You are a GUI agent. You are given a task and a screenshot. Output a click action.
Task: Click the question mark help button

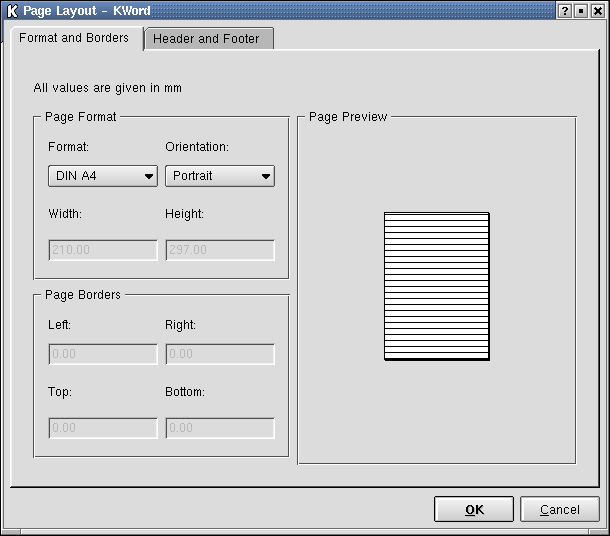(x=564, y=11)
